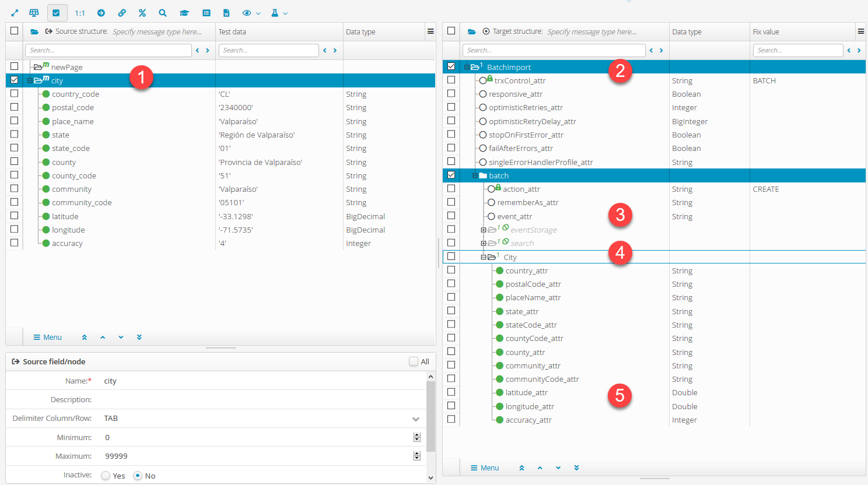
Task: Uncheck the batch node checkbox
Action: pyautogui.click(x=452, y=175)
